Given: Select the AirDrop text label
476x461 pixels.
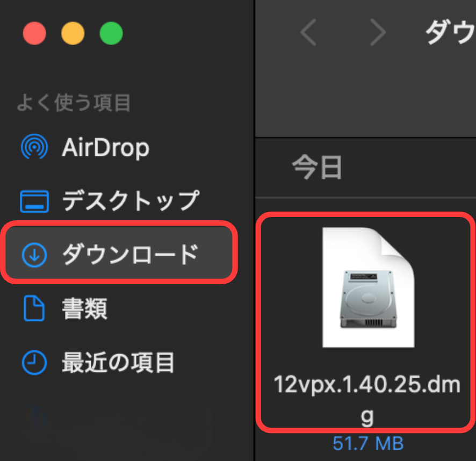Looking at the screenshot, I should 105,147.
